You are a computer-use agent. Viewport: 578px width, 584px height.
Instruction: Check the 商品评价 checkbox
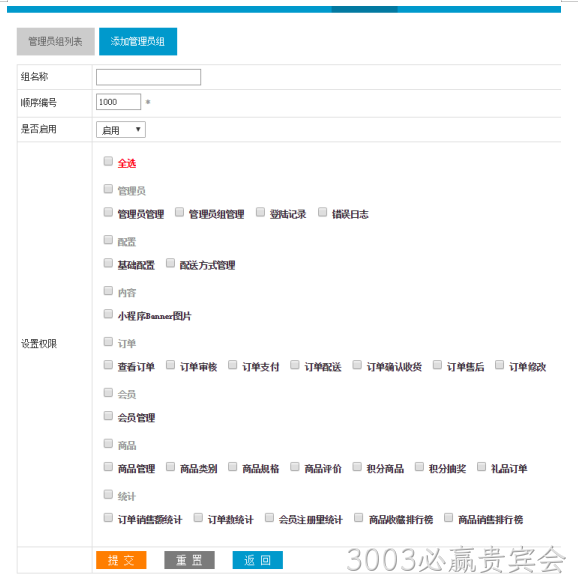[295, 467]
